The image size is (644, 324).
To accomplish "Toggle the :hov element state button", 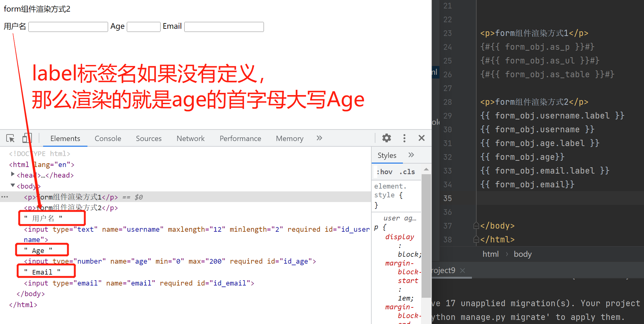I will point(384,172).
